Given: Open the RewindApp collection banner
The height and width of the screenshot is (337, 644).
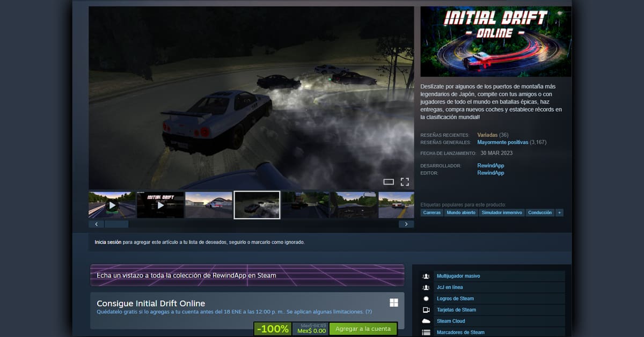Looking at the screenshot, I should point(247,275).
